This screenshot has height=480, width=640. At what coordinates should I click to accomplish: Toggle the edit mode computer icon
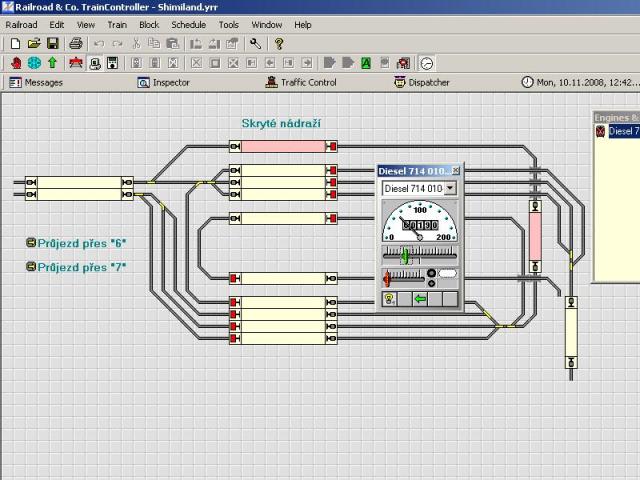(95, 63)
